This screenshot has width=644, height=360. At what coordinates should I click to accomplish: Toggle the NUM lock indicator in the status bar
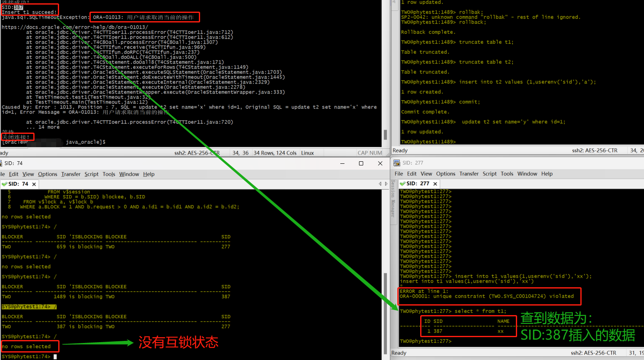click(376, 153)
